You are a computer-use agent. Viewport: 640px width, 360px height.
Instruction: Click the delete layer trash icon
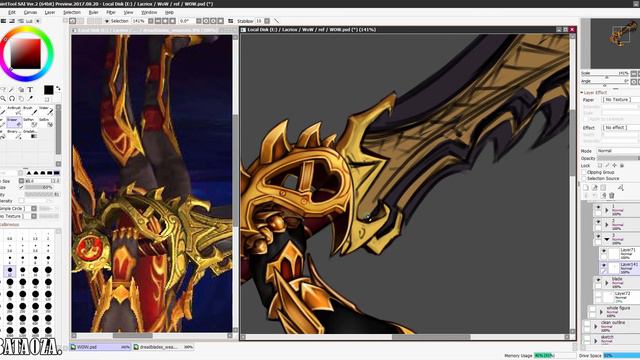tap(611, 196)
